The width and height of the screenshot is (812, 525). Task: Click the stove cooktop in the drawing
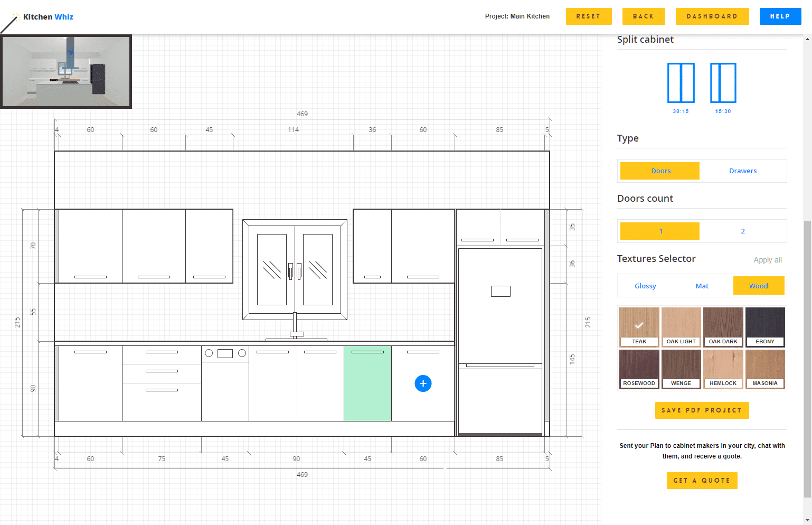pyautogui.click(x=225, y=353)
